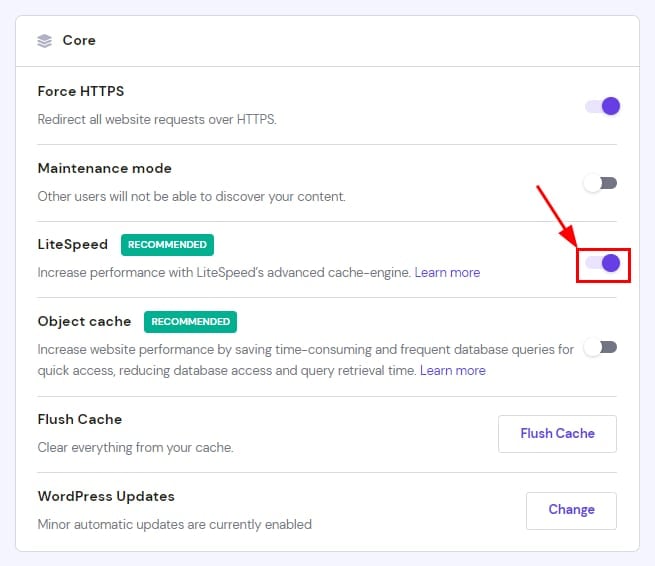The height and width of the screenshot is (566, 655).
Task: Click the Change button for WordPress Updates
Action: pos(571,510)
